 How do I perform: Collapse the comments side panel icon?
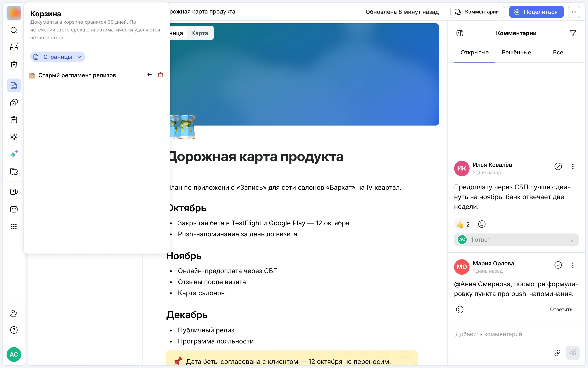click(460, 33)
